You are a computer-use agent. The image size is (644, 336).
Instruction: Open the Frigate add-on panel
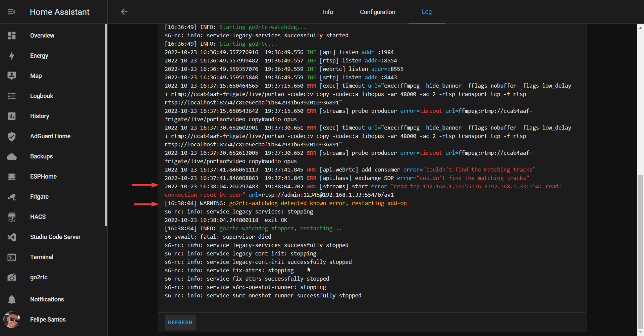click(39, 197)
